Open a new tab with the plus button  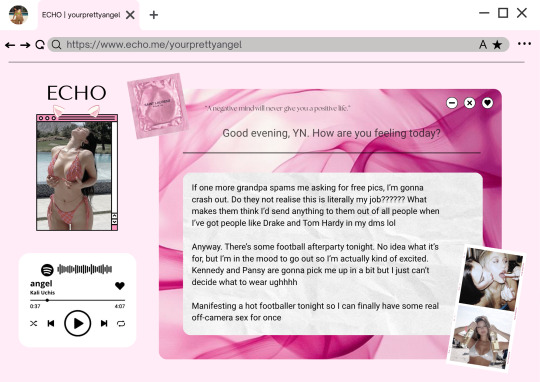click(x=154, y=15)
